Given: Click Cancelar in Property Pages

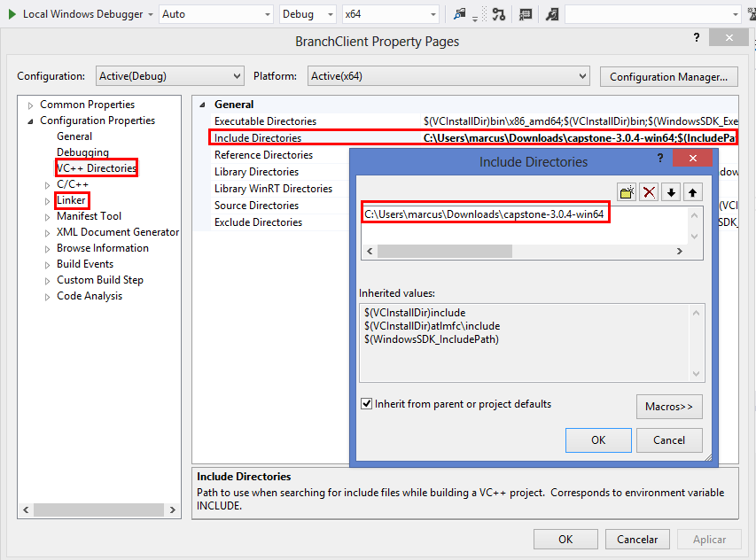Looking at the screenshot, I should (637, 540).
